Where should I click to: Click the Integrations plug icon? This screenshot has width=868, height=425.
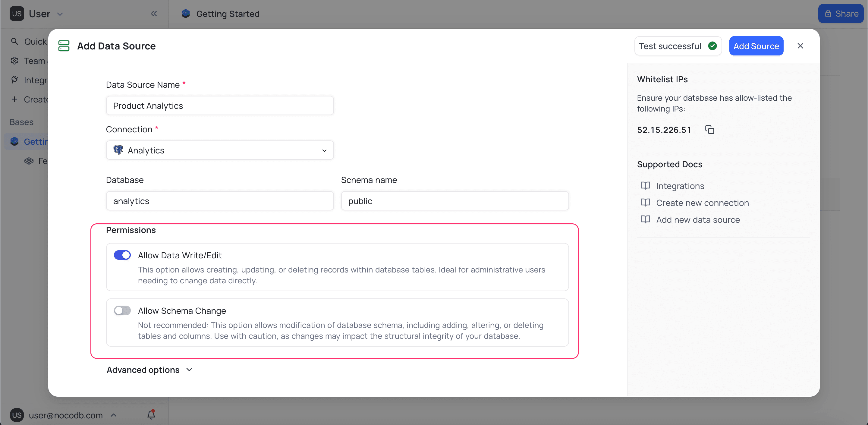[x=14, y=80]
